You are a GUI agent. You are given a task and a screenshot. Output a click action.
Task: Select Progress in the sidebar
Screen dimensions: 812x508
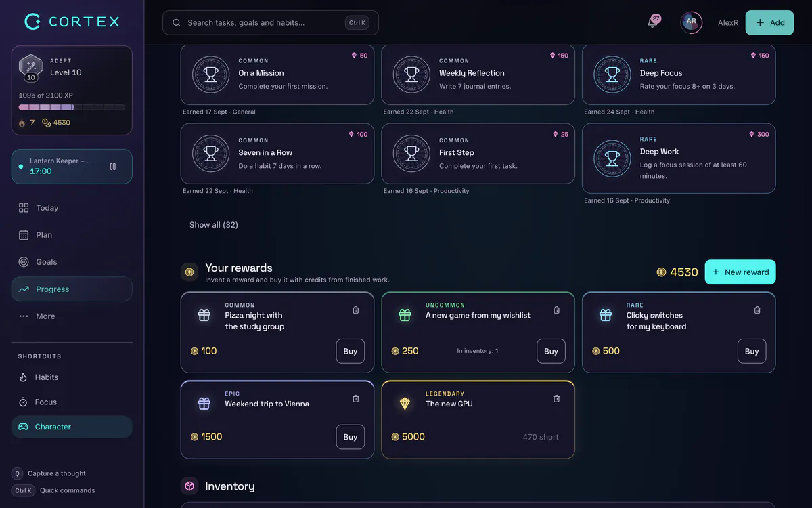click(72, 289)
